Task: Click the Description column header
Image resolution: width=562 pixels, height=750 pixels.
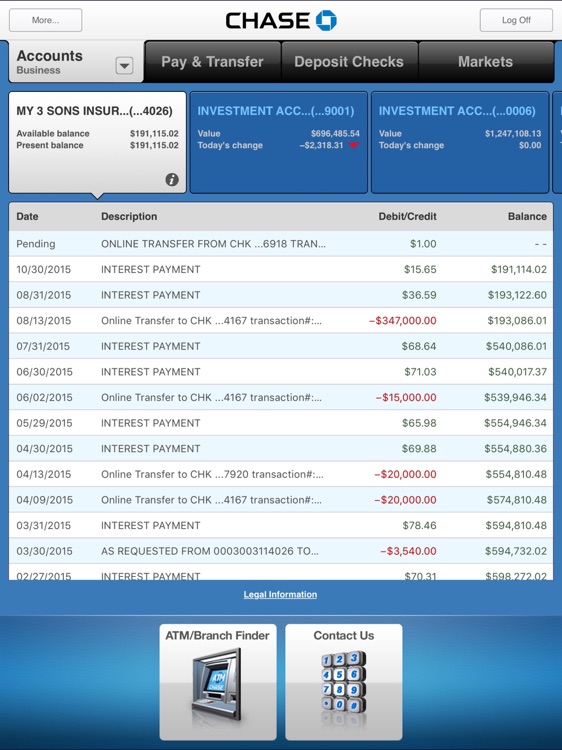Action: (x=129, y=216)
